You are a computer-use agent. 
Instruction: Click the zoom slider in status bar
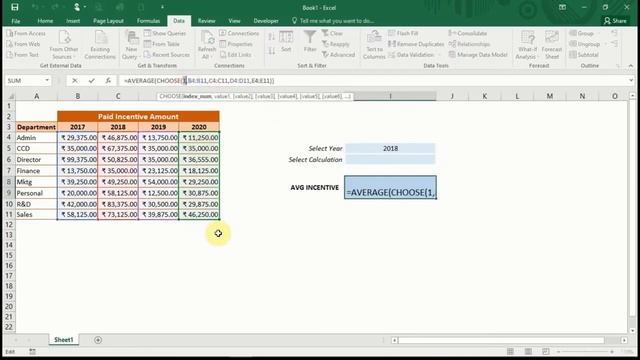pos(585,351)
